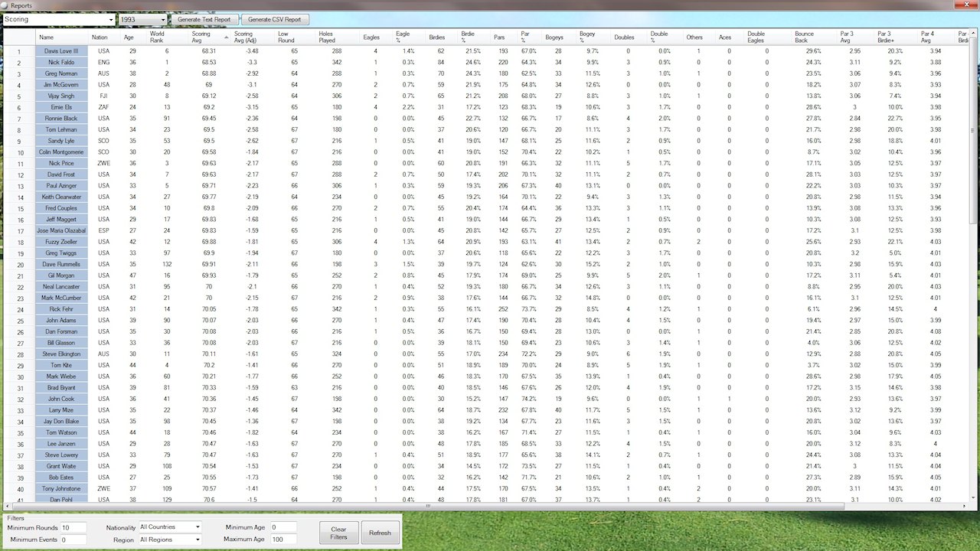This screenshot has width=980, height=551.
Task: Select player Paul Azinger
Action: coord(62,186)
